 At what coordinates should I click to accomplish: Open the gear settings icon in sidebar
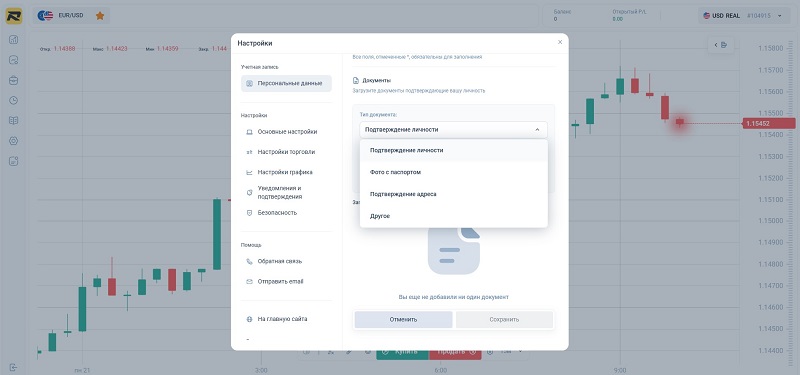[x=14, y=141]
